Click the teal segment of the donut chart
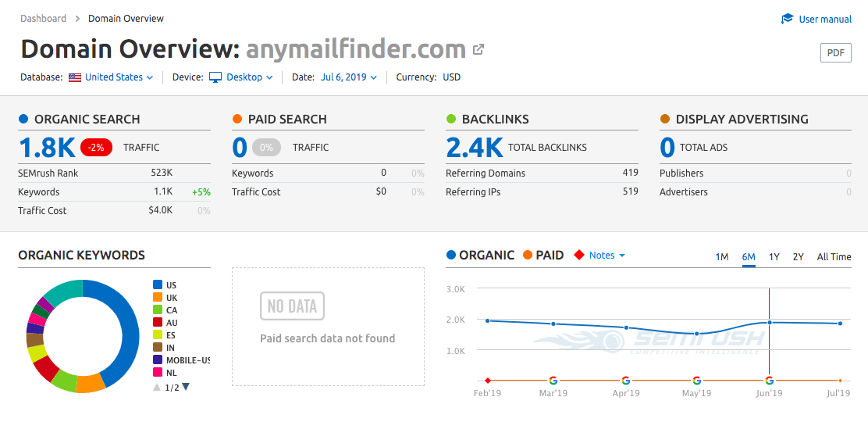This screenshot has height=422, width=868. pyautogui.click(x=66, y=291)
